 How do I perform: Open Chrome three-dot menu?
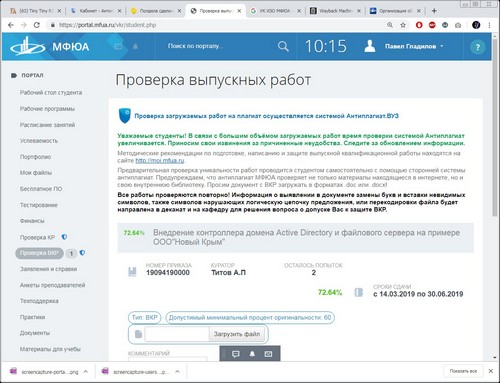pos(489,25)
